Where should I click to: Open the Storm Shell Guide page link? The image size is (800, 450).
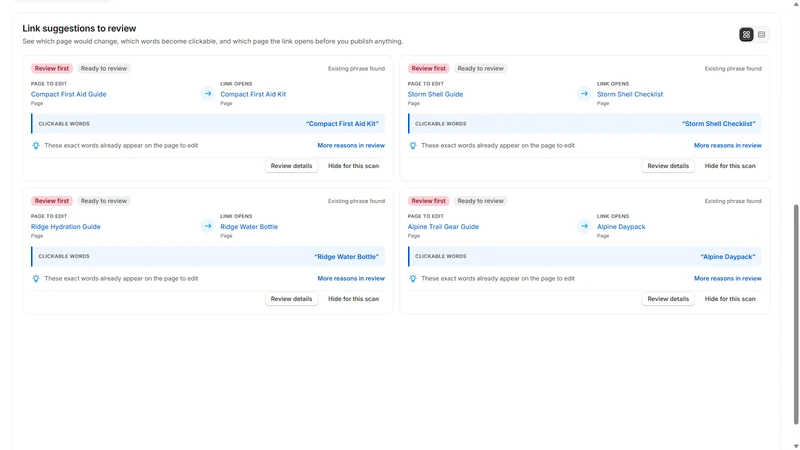point(435,94)
